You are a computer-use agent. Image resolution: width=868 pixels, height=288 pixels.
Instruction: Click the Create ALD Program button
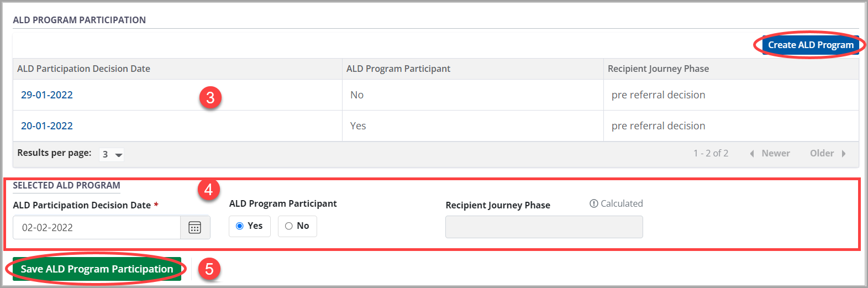(x=810, y=45)
